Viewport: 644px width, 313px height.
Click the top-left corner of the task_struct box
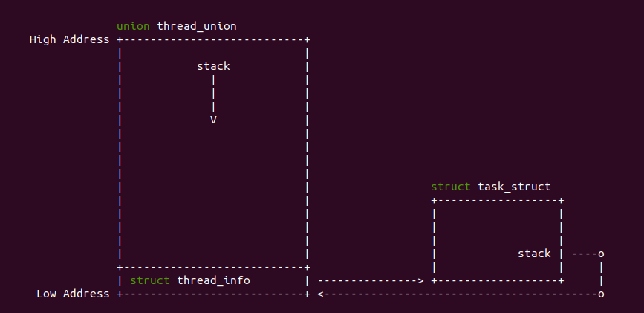(434, 200)
